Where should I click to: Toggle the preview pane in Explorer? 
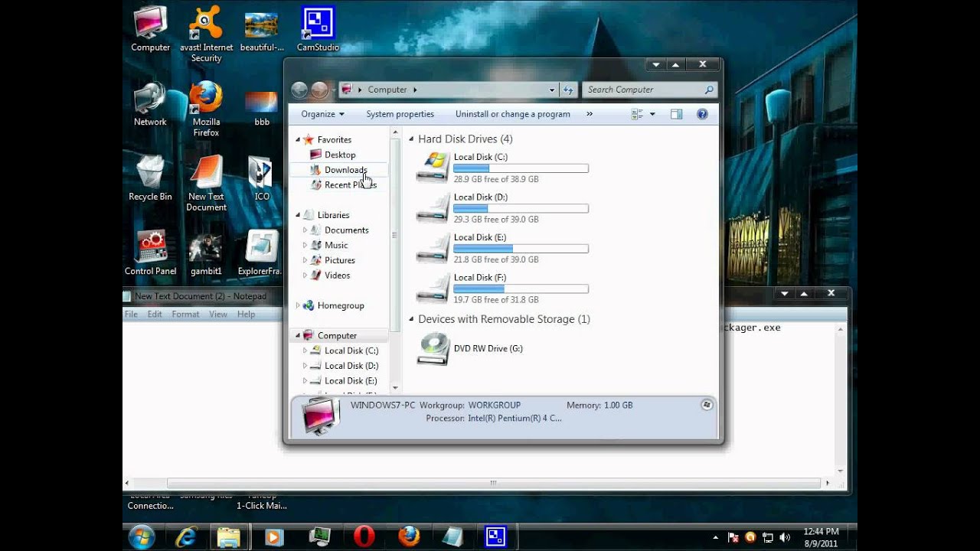(676, 113)
